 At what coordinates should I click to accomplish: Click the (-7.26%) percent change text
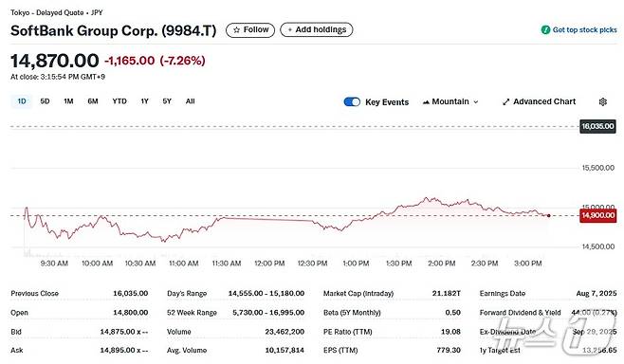point(183,61)
